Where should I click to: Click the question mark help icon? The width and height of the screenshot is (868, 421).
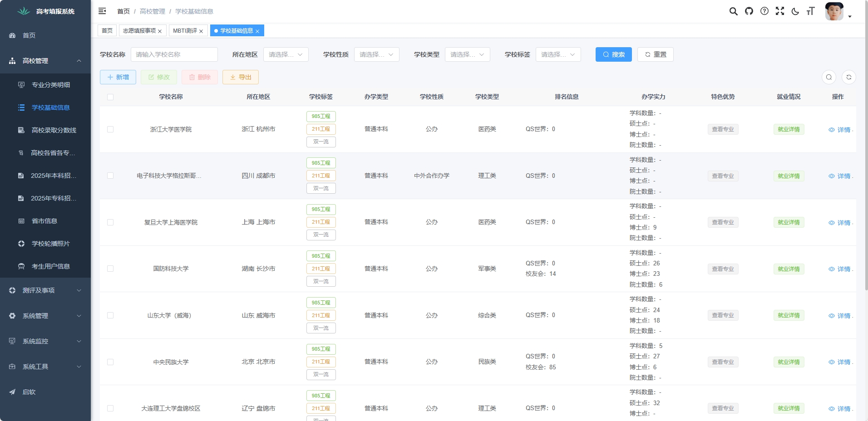click(765, 11)
